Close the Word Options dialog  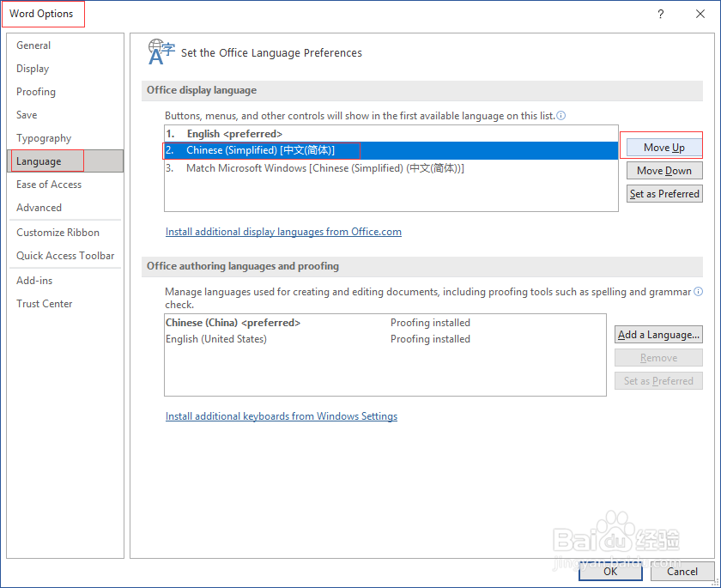point(700,14)
